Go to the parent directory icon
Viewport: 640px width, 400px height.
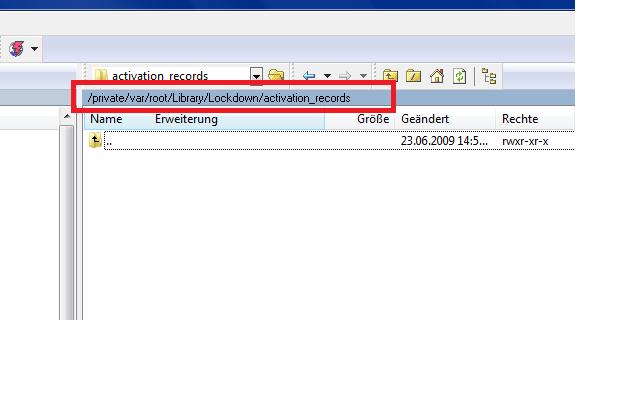pos(391,75)
